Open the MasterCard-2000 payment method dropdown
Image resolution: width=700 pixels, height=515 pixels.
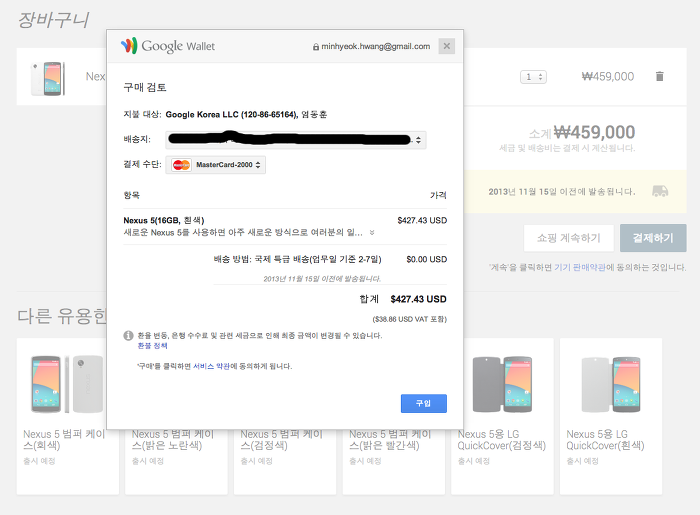(216, 165)
